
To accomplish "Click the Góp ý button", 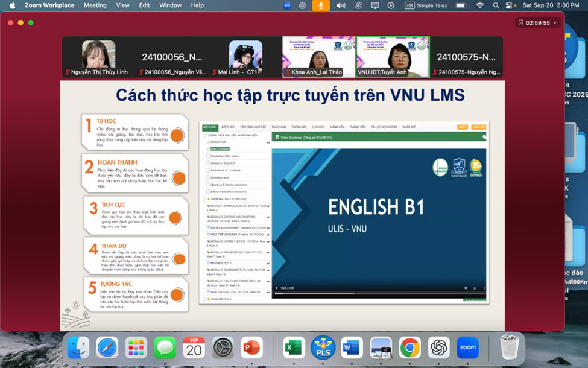I will (463, 127).
